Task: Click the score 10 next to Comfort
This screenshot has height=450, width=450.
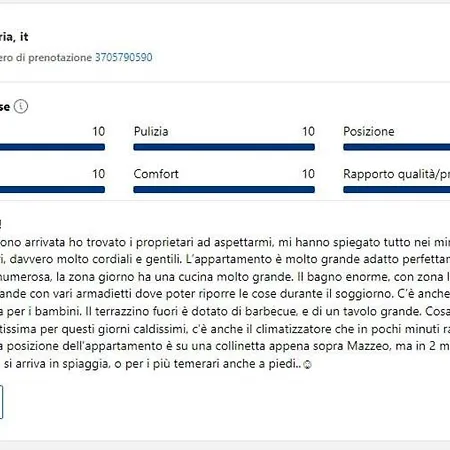Action: [308, 174]
